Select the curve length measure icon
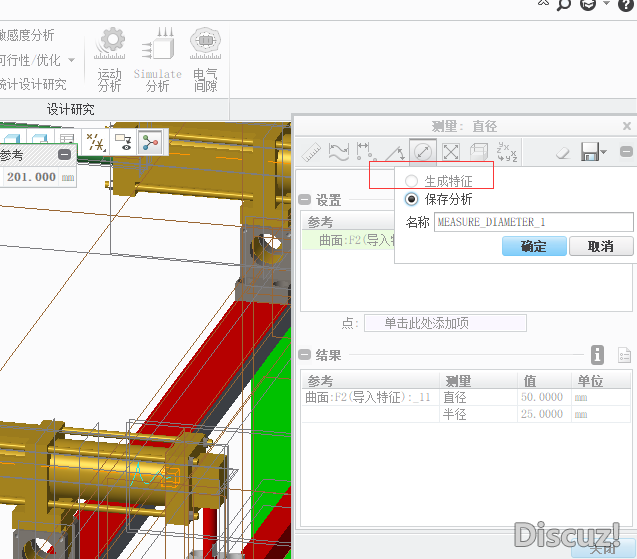The image size is (637, 559). click(338, 152)
